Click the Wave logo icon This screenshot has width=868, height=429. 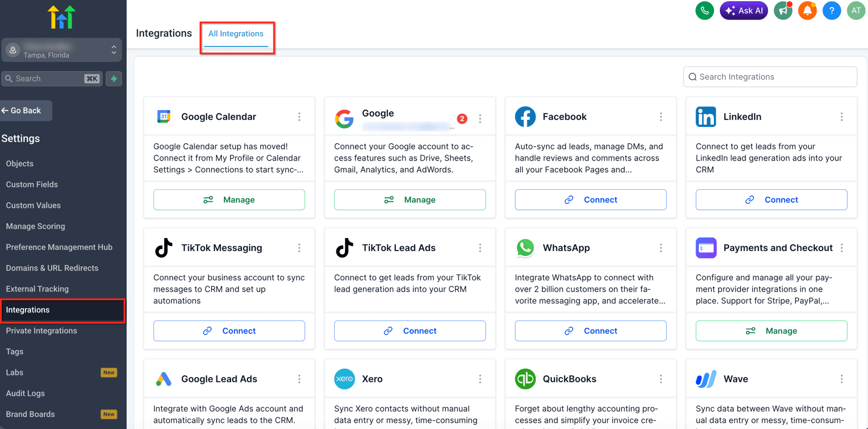(706, 379)
